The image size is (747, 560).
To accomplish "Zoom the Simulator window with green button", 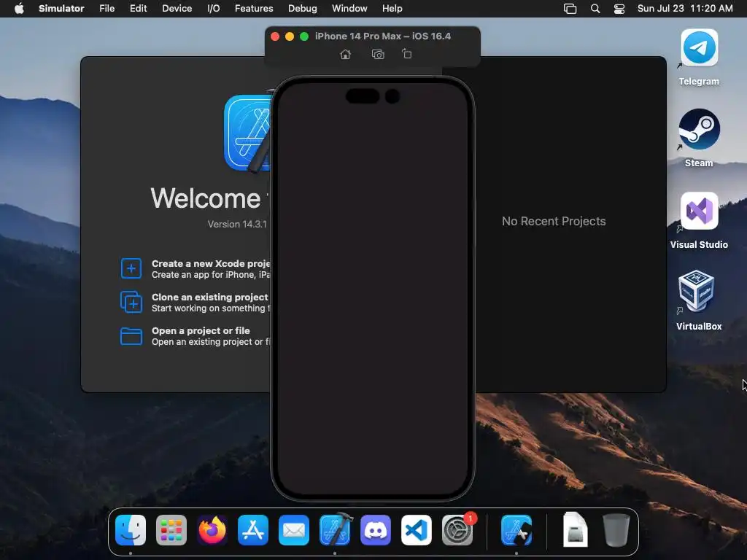I will coord(304,36).
